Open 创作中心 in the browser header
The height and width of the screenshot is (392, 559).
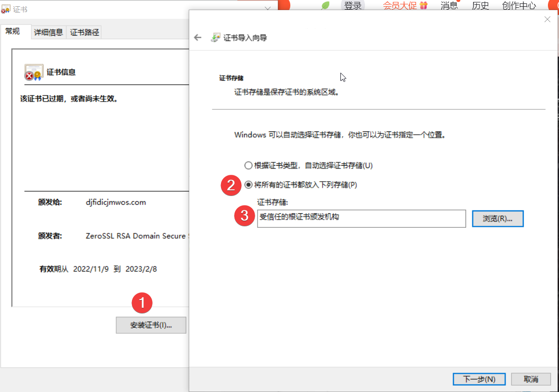519,6
